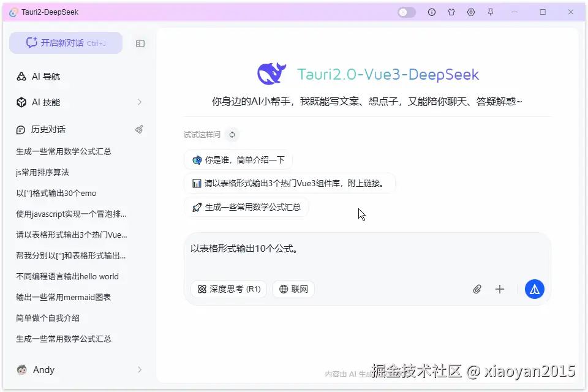Expand the AI 技能 chevron arrow
This screenshot has width=588, height=392.
pyautogui.click(x=140, y=102)
